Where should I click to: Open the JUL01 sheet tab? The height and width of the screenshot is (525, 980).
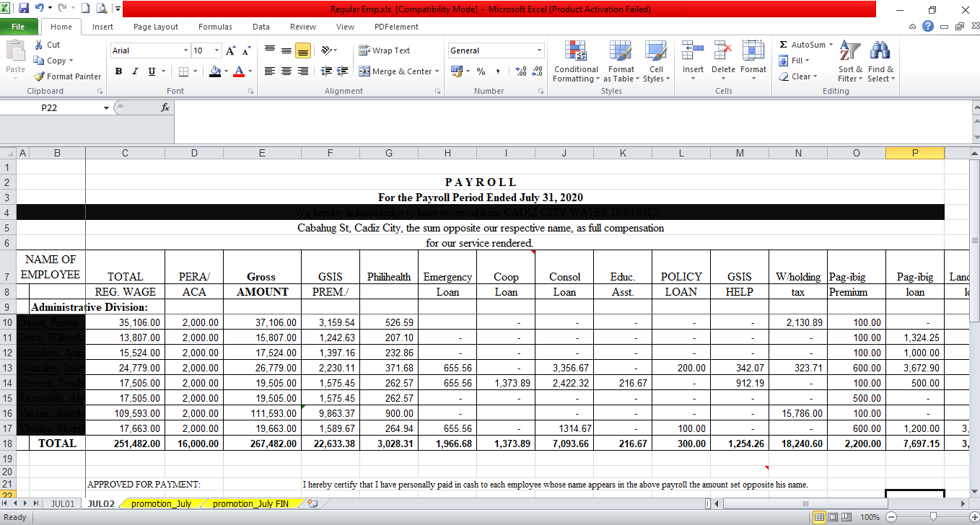coord(63,503)
